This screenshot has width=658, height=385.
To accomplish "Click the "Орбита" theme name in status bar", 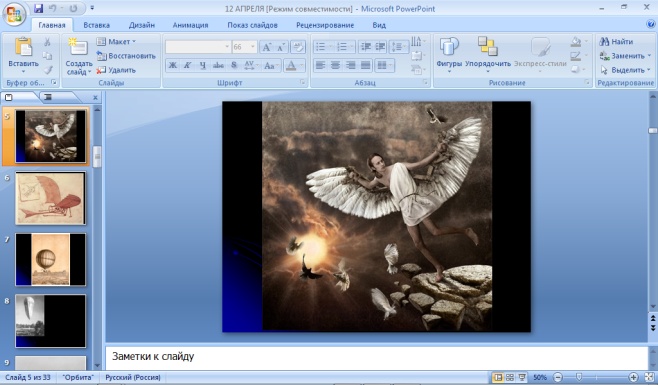I will click(x=78, y=377).
